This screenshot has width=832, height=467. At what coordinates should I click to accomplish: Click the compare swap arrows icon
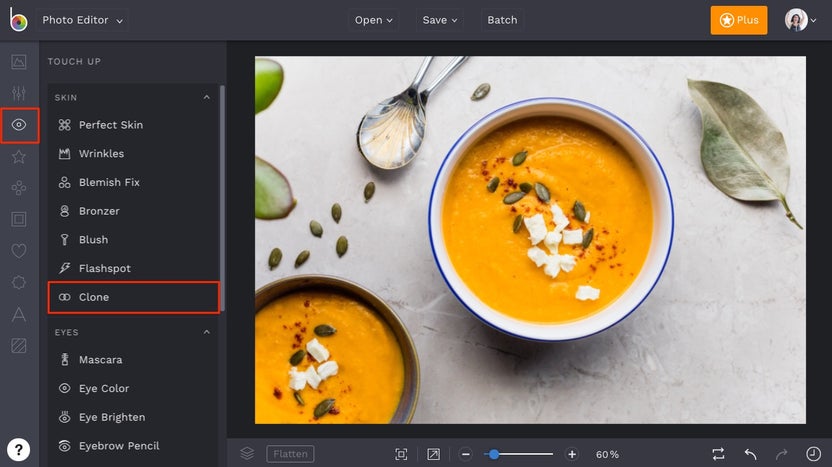tap(718, 454)
